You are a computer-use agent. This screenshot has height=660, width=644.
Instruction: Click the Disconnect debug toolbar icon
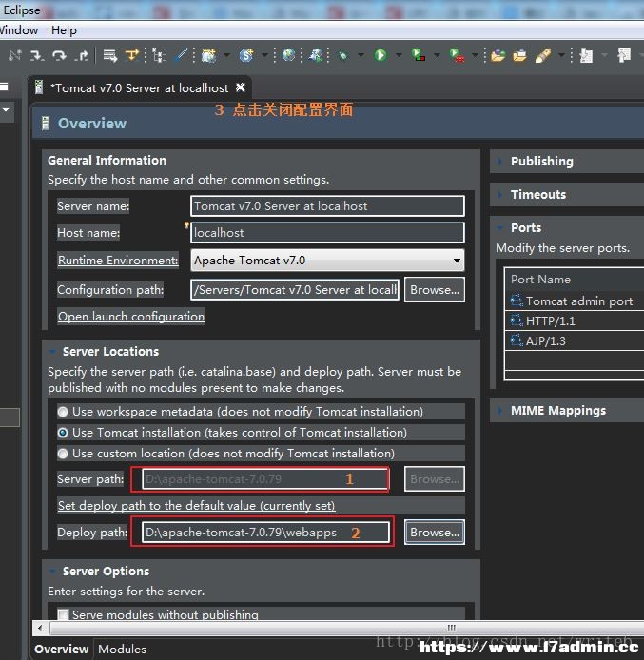click(14, 55)
